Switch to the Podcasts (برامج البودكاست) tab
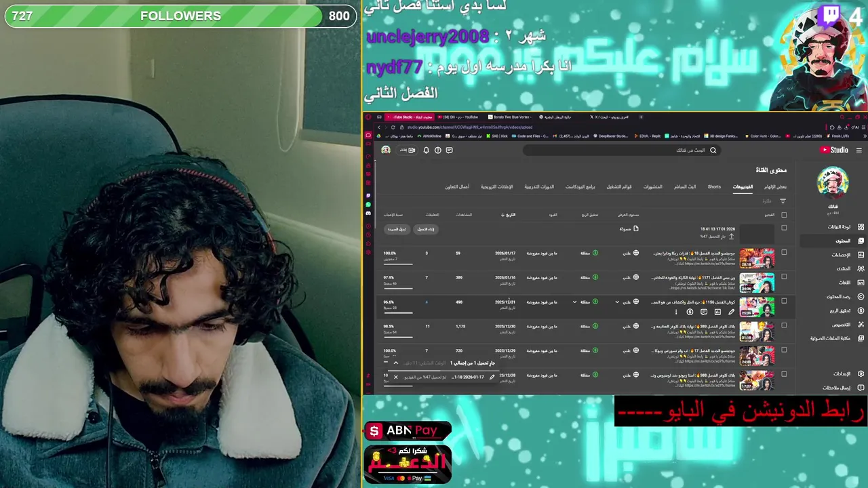Viewport: 868px width, 488px height. pyautogui.click(x=580, y=186)
